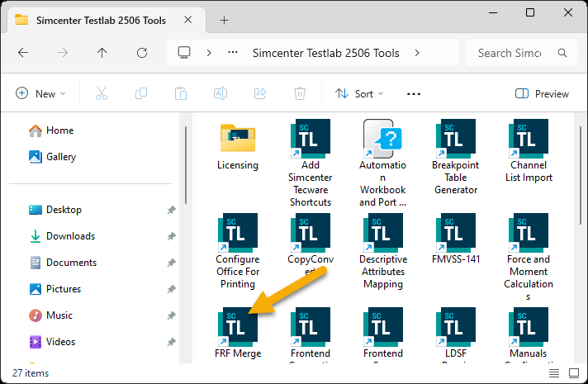Viewport: 588px width, 384px height.
Task: Select Descriptive Attributes Mapping shortcut
Action: click(x=383, y=233)
